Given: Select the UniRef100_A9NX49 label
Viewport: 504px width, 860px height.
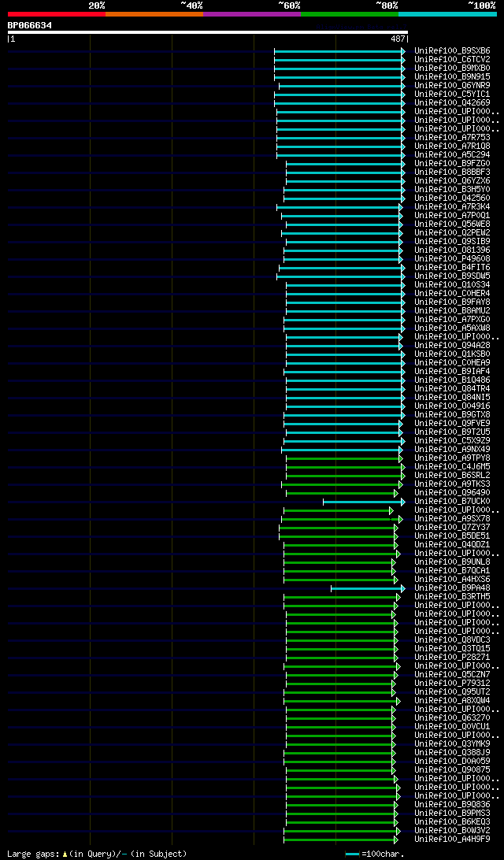Looking at the screenshot, I should coord(453,449).
